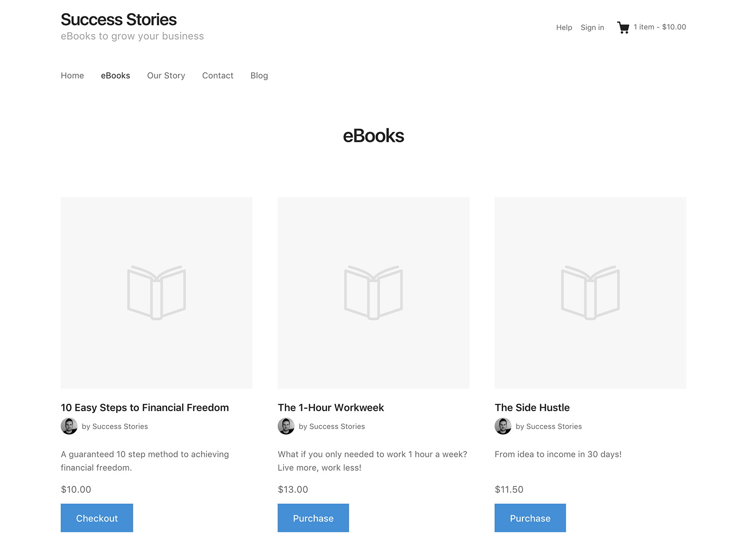This screenshot has width=747, height=560.
Task: Purchase The 1-Hour Workweek
Action: [313, 518]
